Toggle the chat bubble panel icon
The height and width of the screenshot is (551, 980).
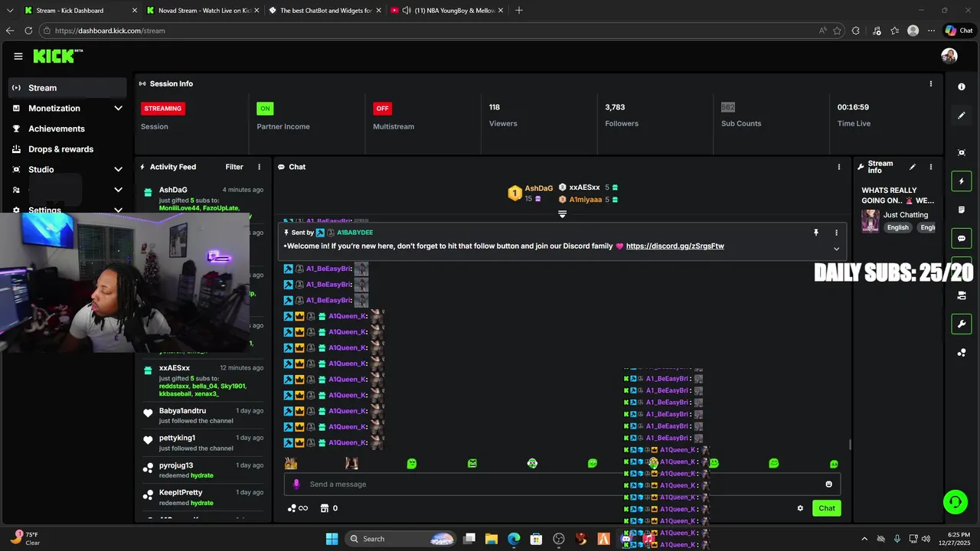[x=962, y=239]
